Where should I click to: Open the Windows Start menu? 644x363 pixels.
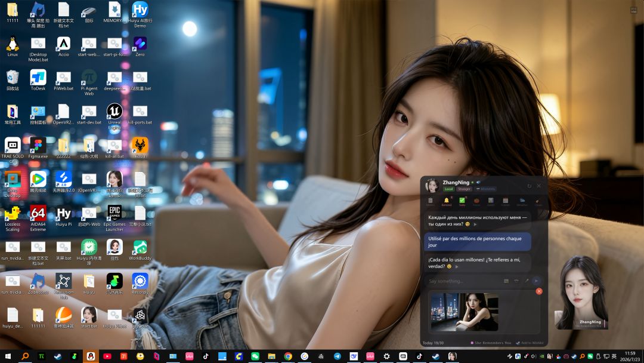point(8,356)
